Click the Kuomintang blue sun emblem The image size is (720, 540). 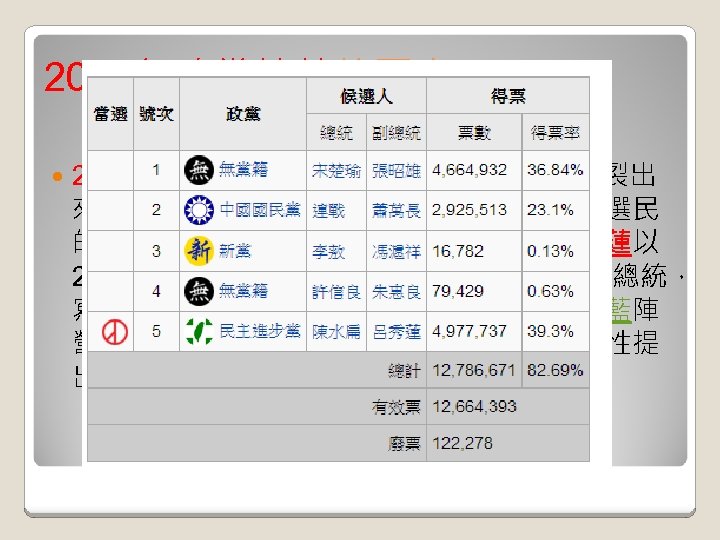click(199, 210)
